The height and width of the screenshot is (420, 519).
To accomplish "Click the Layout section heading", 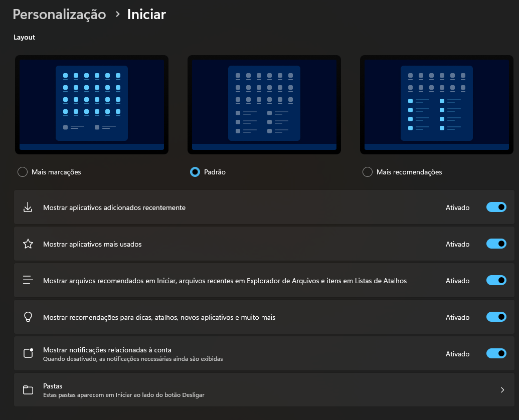I will [24, 38].
